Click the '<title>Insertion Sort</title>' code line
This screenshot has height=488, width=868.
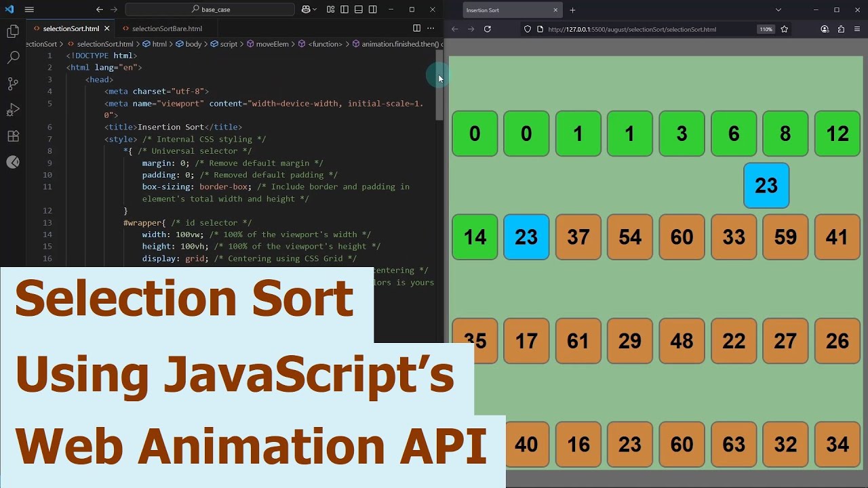coord(173,127)
